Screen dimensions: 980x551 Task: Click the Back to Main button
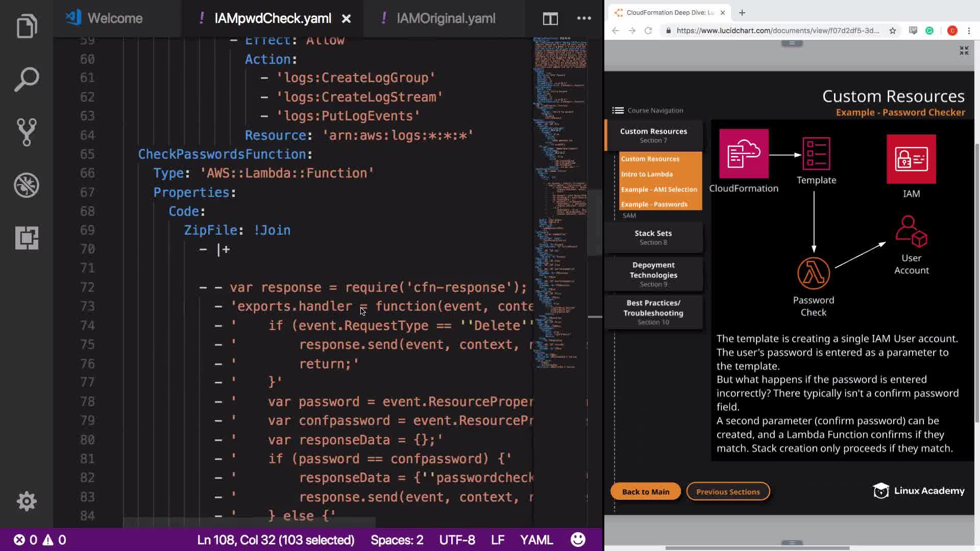[645, 491]
